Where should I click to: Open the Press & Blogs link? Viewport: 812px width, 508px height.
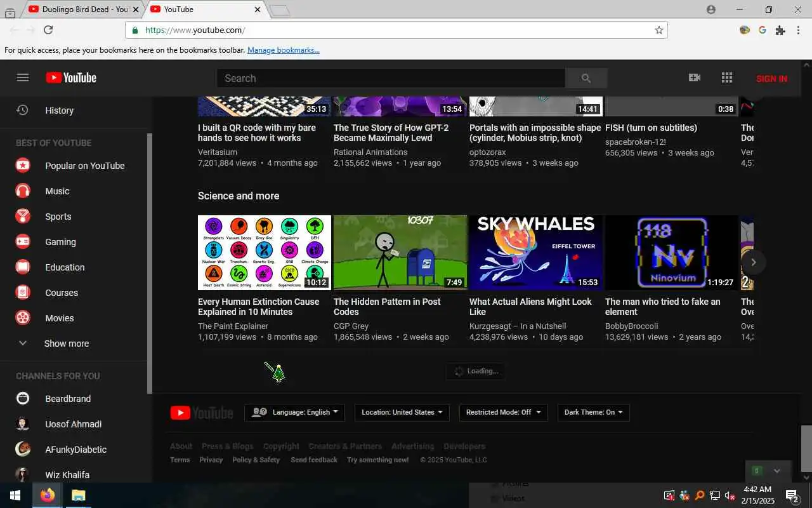227,446
